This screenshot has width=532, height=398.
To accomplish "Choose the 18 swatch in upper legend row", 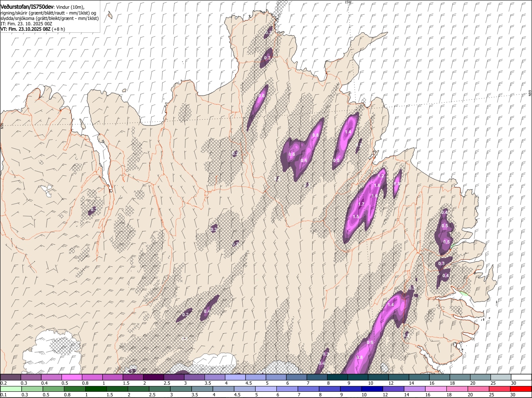I will [x=460, y=377].
